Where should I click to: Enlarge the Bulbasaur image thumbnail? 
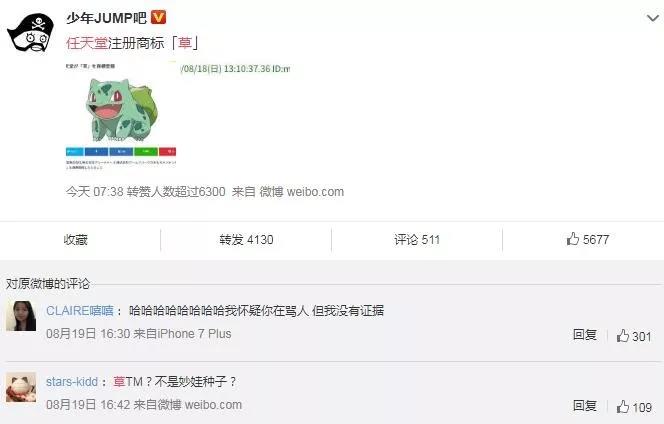(x=121, y=115)
